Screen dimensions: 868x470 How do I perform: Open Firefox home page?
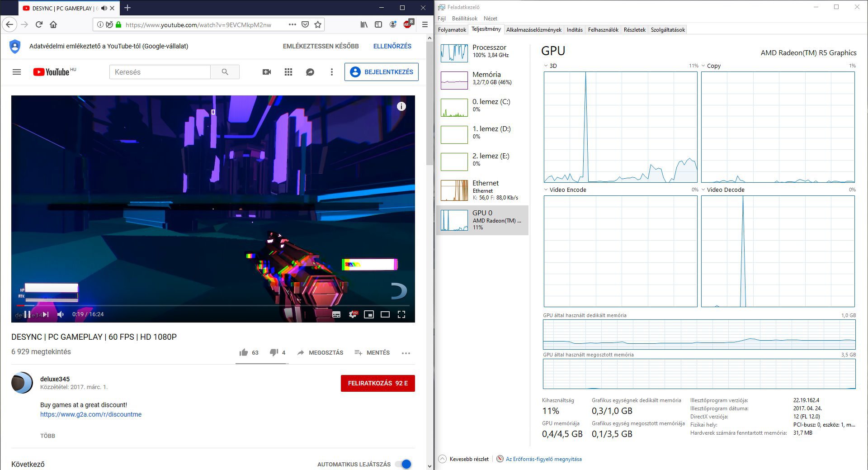pos(53,24)
